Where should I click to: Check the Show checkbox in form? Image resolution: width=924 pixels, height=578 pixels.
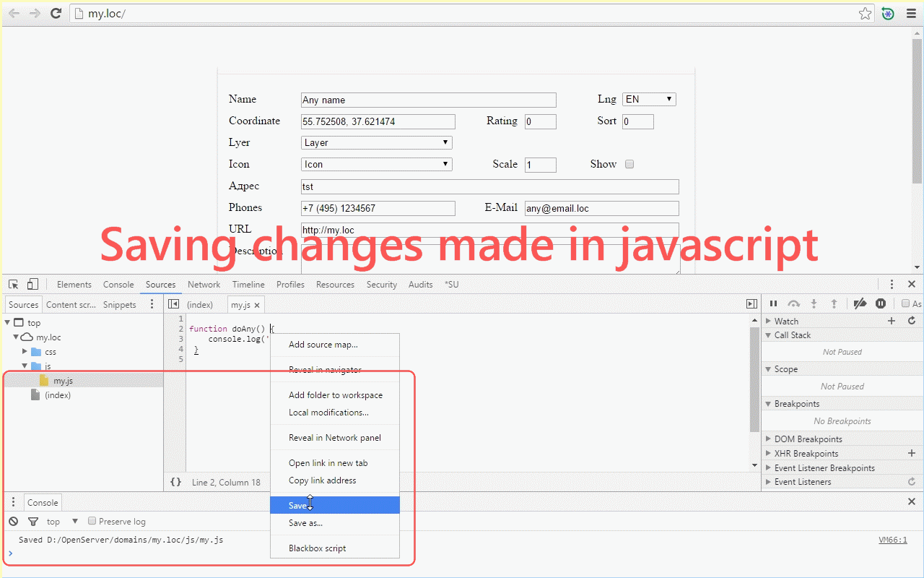pyautogui.click(x=629, y=164)
